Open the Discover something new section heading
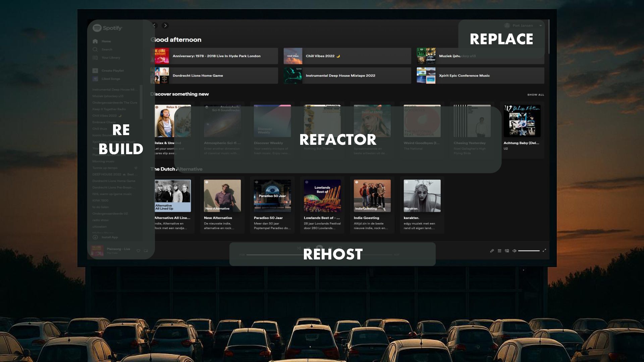644x362 pixels. point(180,94)
